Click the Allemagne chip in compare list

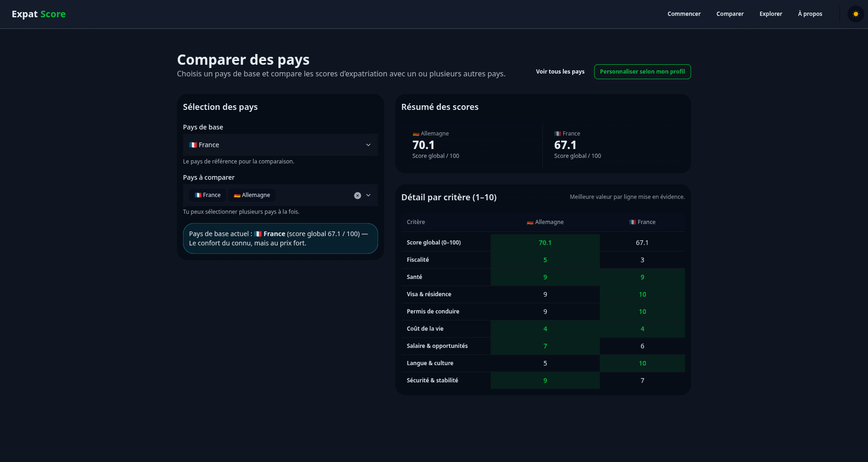(252, 195)
